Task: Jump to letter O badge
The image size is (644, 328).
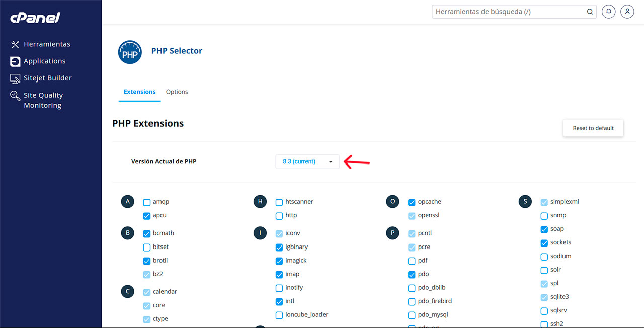Action: [392, 202]
